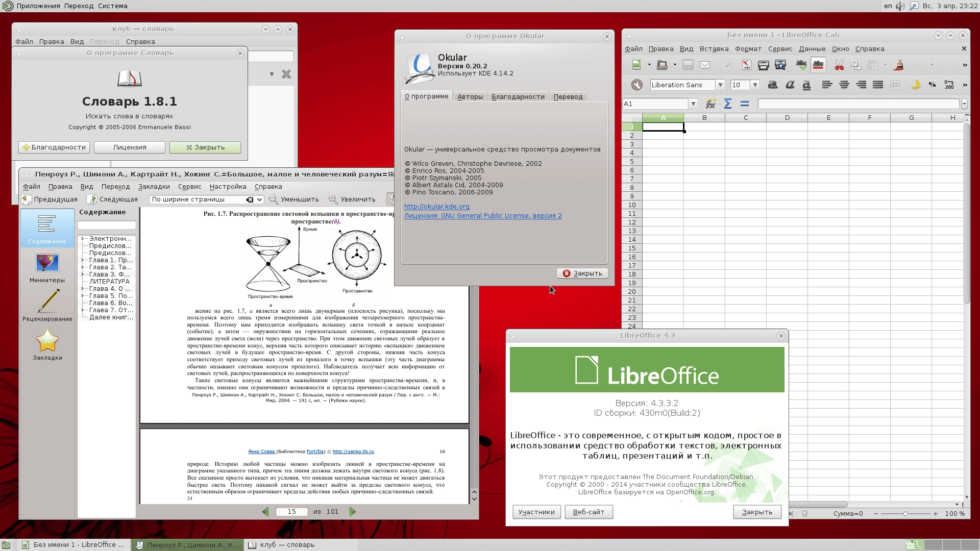Click zoom in plus in Calc status bar
980x551 pixels.
point(936,514)
